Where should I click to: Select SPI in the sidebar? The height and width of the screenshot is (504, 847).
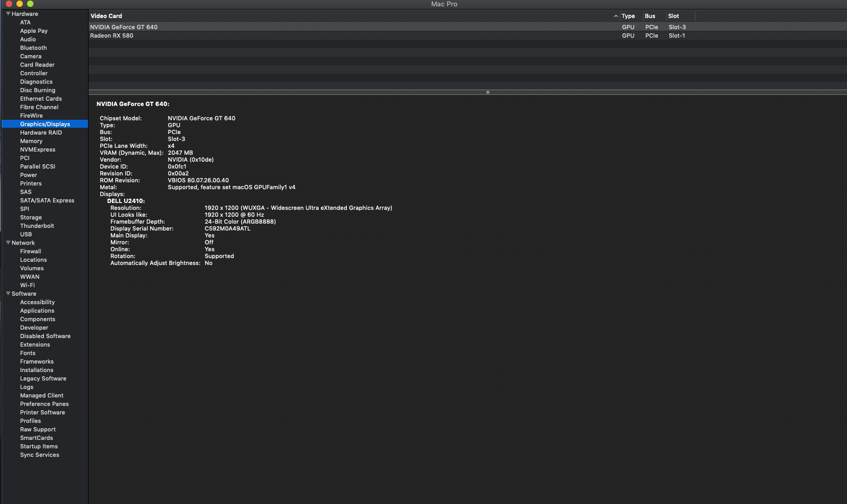24,209
